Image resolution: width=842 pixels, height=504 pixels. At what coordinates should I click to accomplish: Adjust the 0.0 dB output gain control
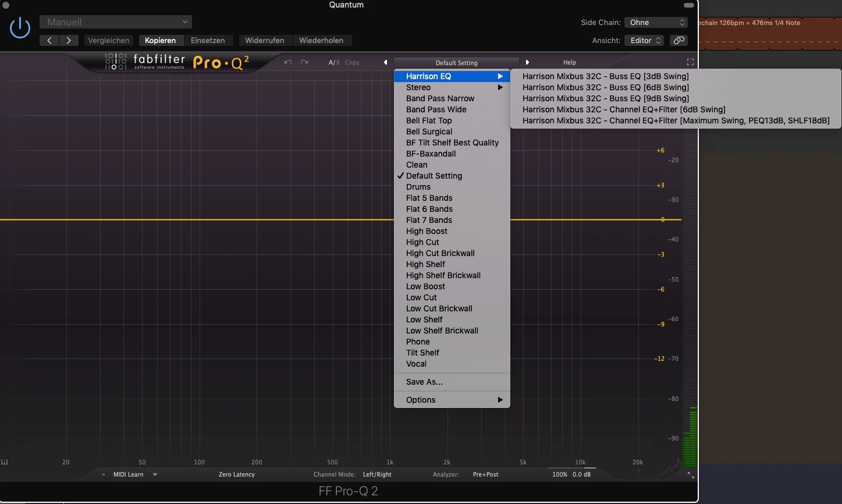581,474
